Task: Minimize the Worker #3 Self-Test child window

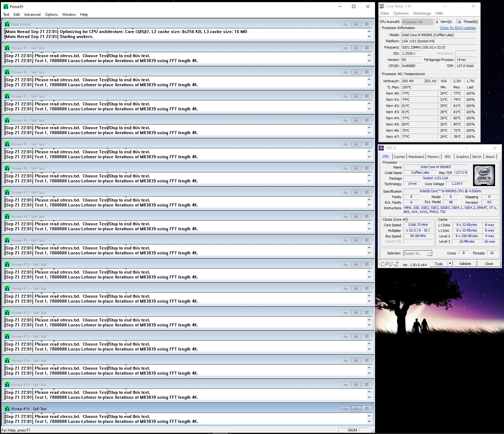Action: (x=346, y=96)
